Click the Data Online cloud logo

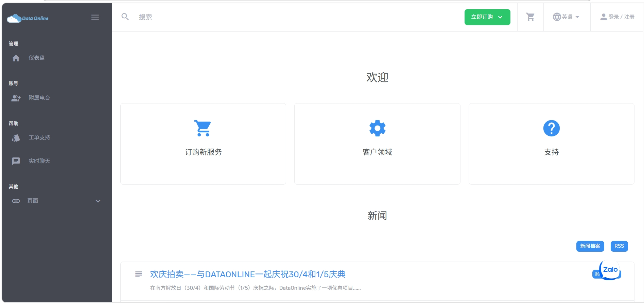pyautogui.click(x=28, y=18)
